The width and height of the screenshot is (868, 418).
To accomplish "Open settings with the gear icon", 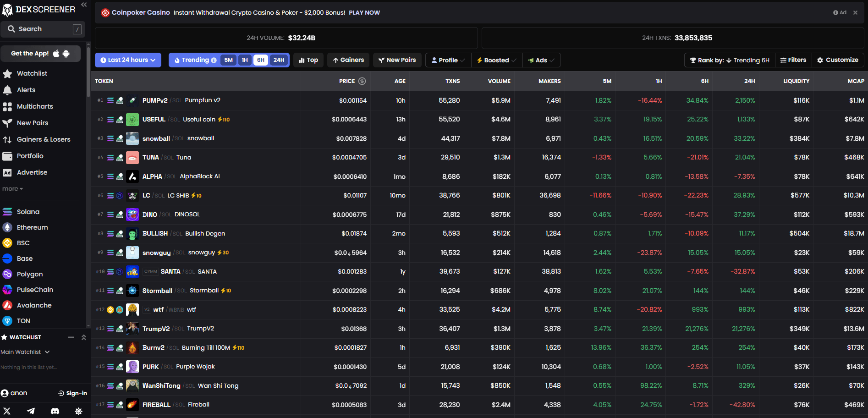I will click(x=78, y=411).
